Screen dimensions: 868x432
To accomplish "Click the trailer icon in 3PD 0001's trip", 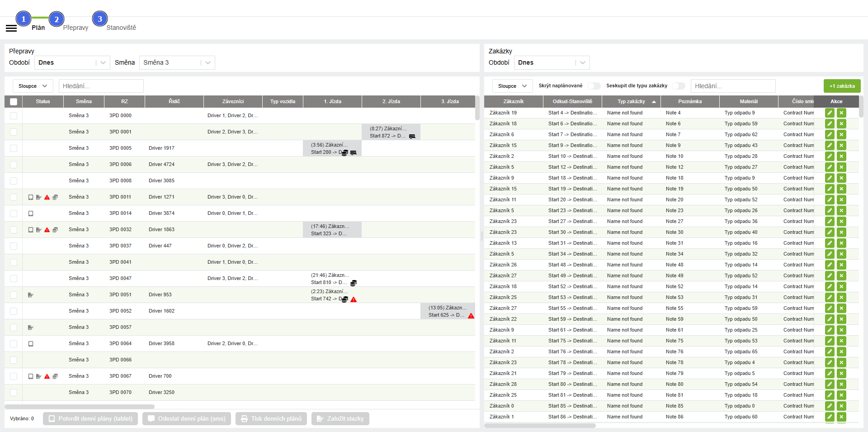I will click(x=412, y=136).
